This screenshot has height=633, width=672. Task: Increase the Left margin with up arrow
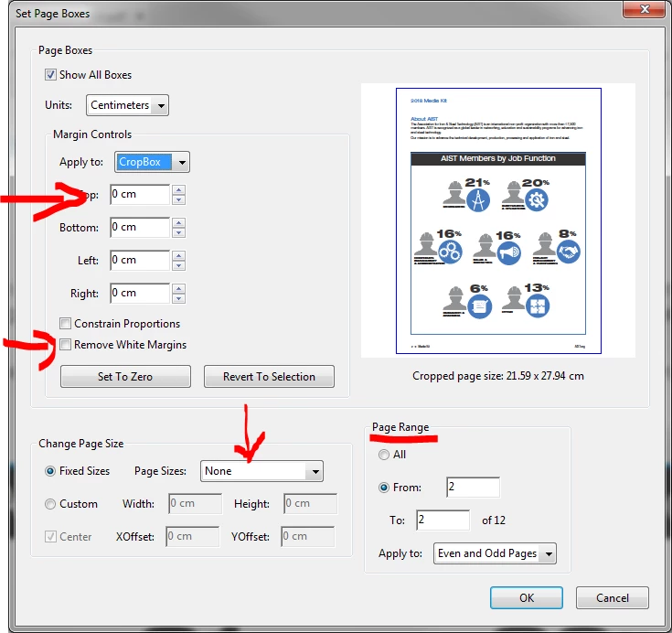pyautogui.click(x=178, y=255)
